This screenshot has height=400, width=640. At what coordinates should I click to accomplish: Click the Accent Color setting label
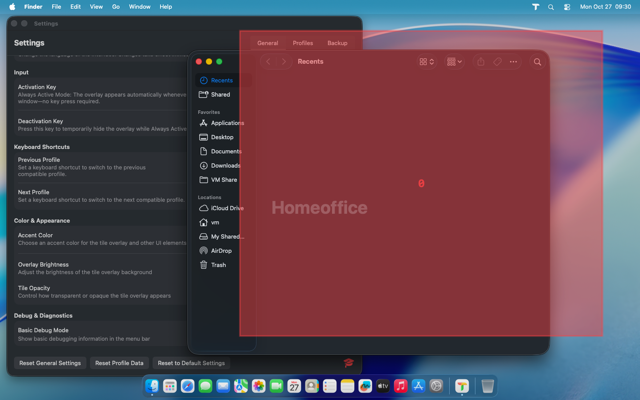pyautogui.click(x=35, y=236)
